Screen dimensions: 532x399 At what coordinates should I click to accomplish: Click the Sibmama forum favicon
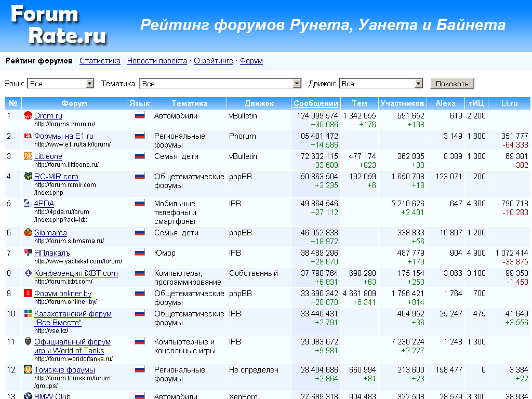28,232
